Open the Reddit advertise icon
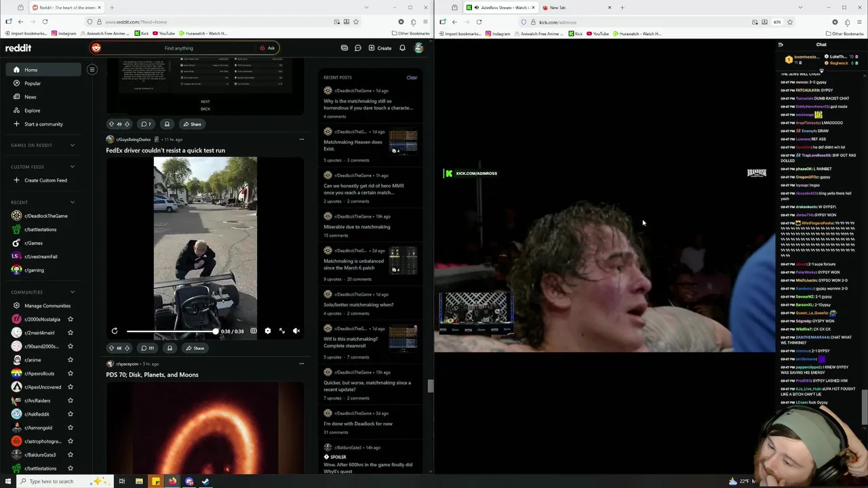Viewport: 868px width, 488px height. 344,48
